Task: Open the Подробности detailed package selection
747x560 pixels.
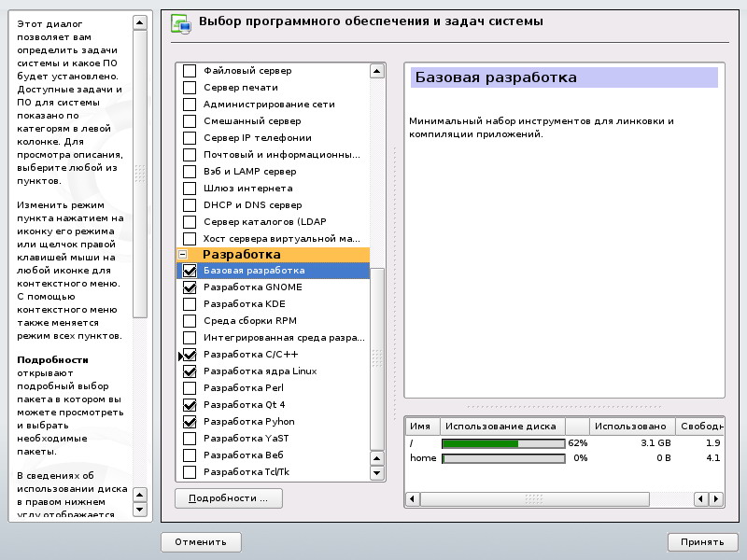Action: click(229, 498)
